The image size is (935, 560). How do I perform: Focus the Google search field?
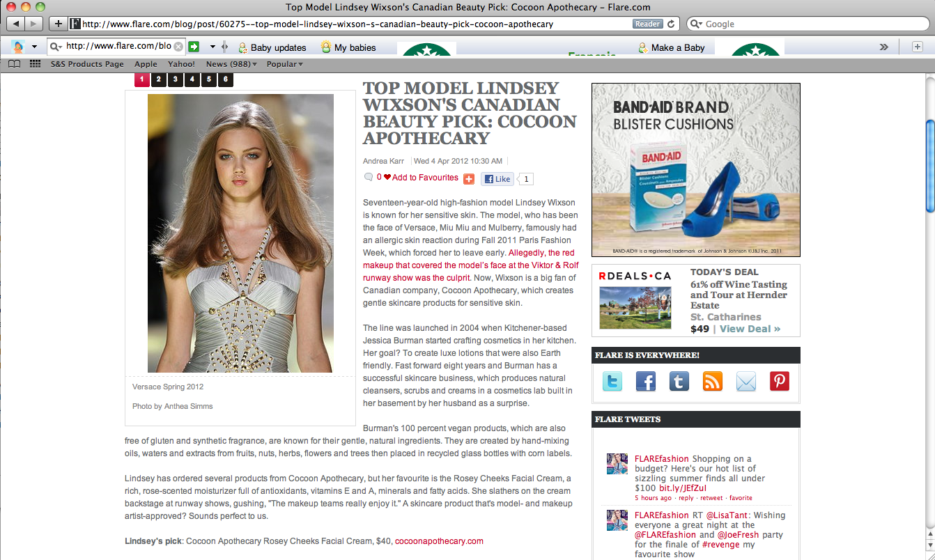pos(808,24)
